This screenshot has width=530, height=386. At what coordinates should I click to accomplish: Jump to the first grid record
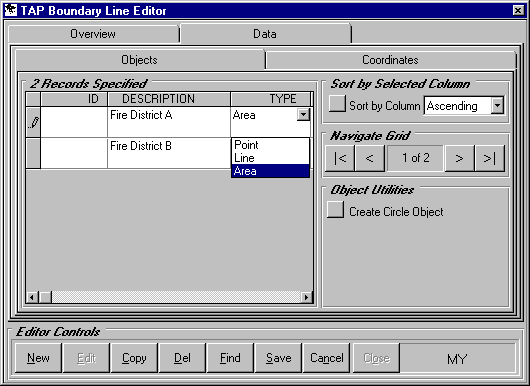tap(340, 158)
